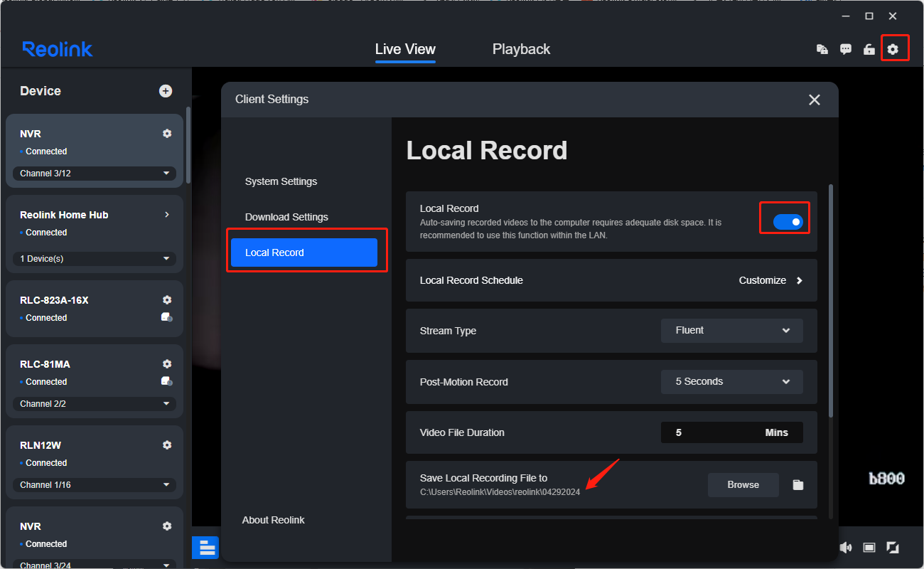Screen dimensions: 924x569
Task: Click the Reolink logo
Action: pyautogui.click(x=58, y=49)
